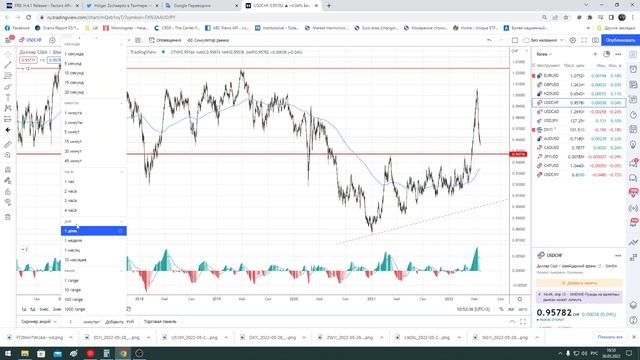Click the Опубликовать publish button

620,40
